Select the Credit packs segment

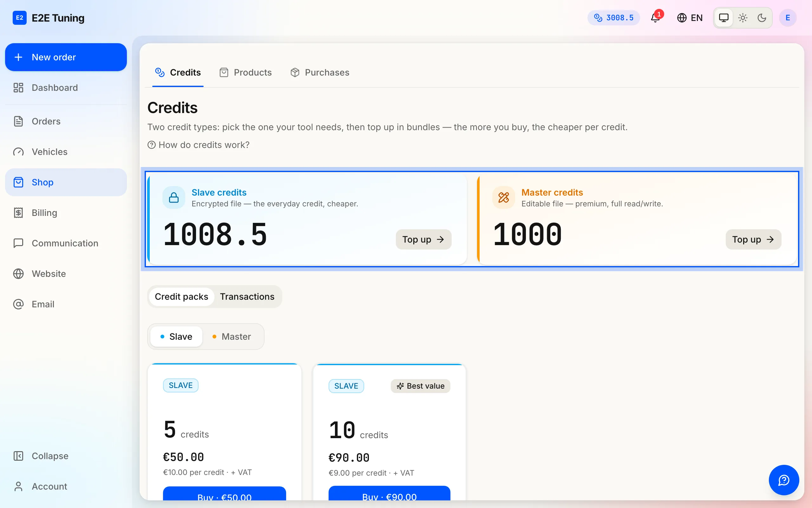(181, 297)
